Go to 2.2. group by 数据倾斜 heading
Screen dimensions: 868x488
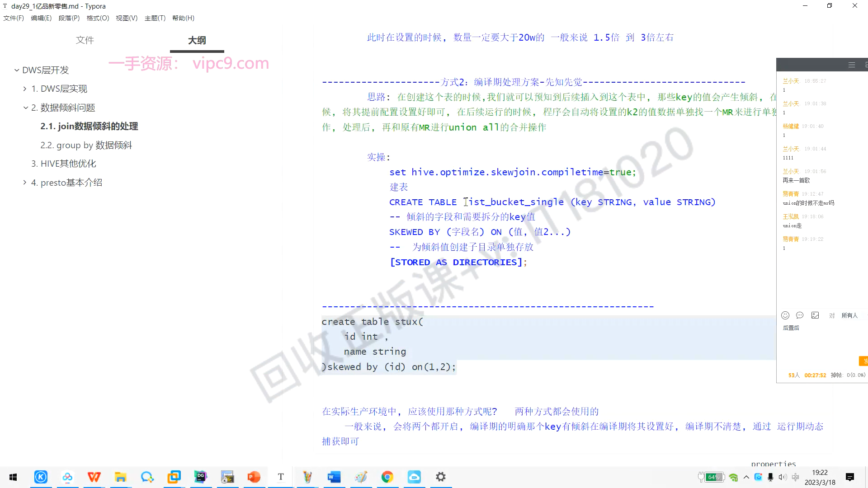(x=86, y=145)
